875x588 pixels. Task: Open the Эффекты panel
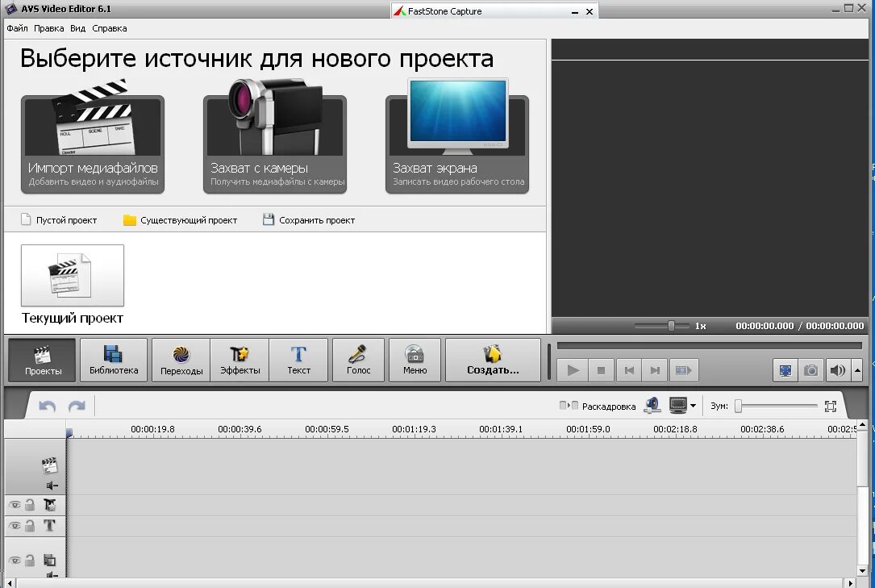coord(240,361)
